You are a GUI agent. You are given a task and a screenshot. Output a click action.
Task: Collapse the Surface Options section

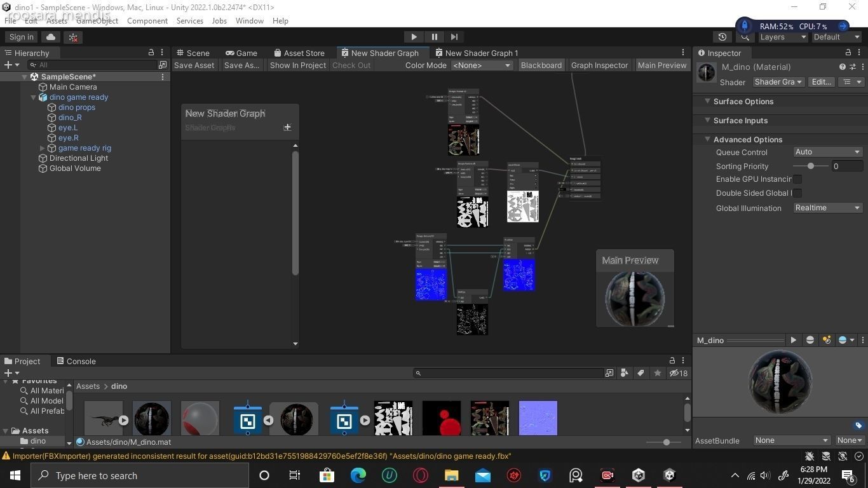point(707,102)
